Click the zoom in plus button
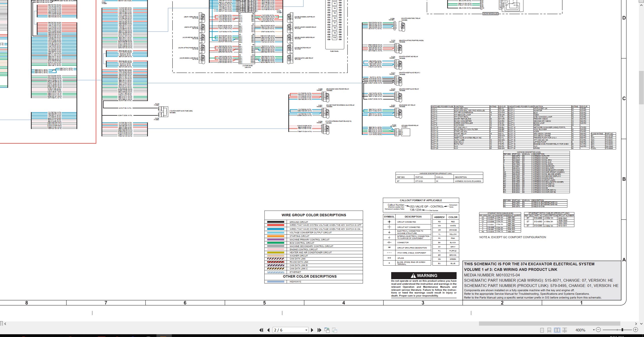 [635, 330]
